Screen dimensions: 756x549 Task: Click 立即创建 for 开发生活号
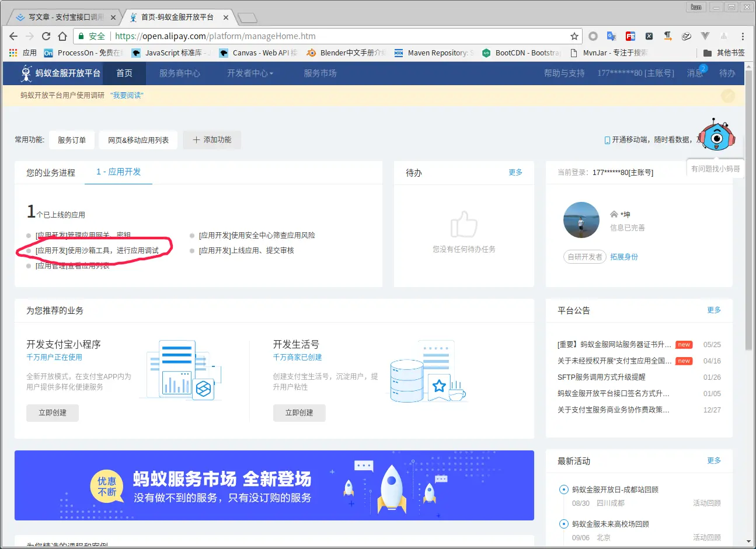coord(299,412)
